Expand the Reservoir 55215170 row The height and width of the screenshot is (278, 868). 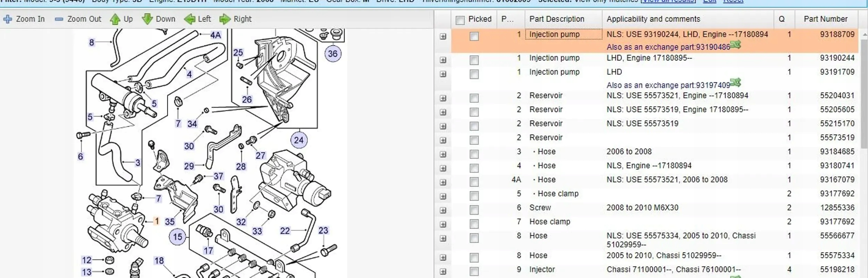click(443, 126)
